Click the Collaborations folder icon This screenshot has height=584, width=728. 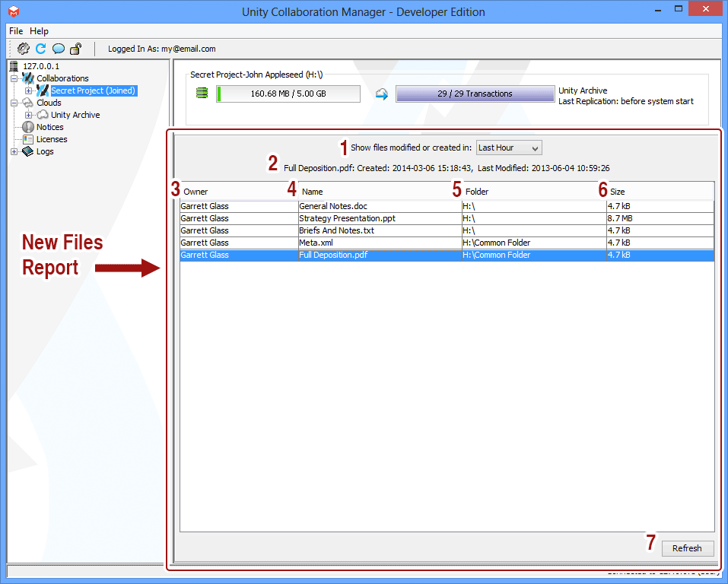[x=28, y=78]
